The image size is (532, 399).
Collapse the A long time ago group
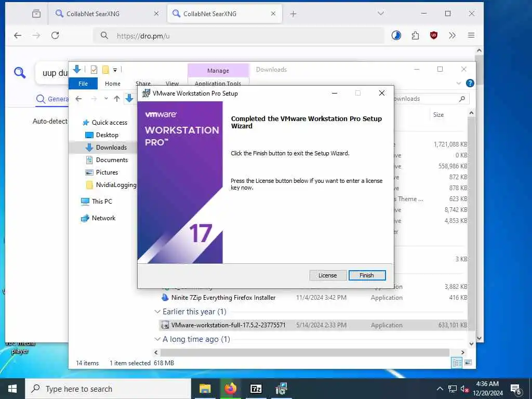(157, 339)
